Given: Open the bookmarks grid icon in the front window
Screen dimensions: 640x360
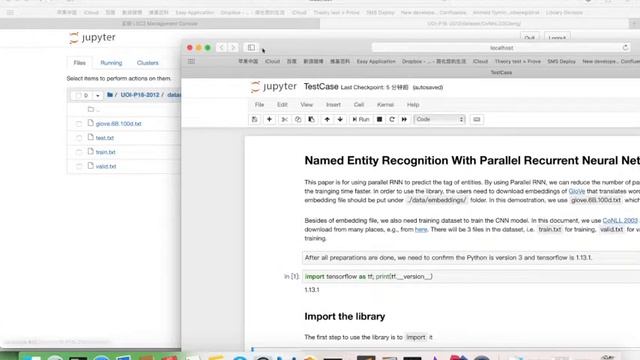Looking at the screenshot, I should pyautogui.click(x=191, y=61).
